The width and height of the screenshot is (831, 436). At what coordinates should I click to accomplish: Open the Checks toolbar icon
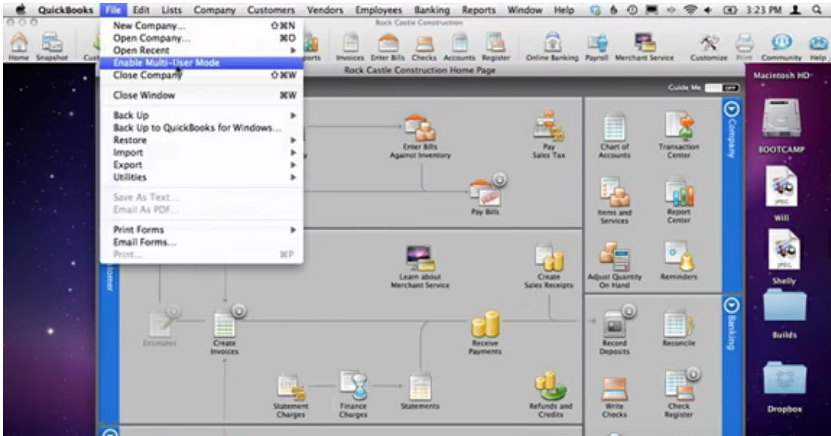(424, 47)
